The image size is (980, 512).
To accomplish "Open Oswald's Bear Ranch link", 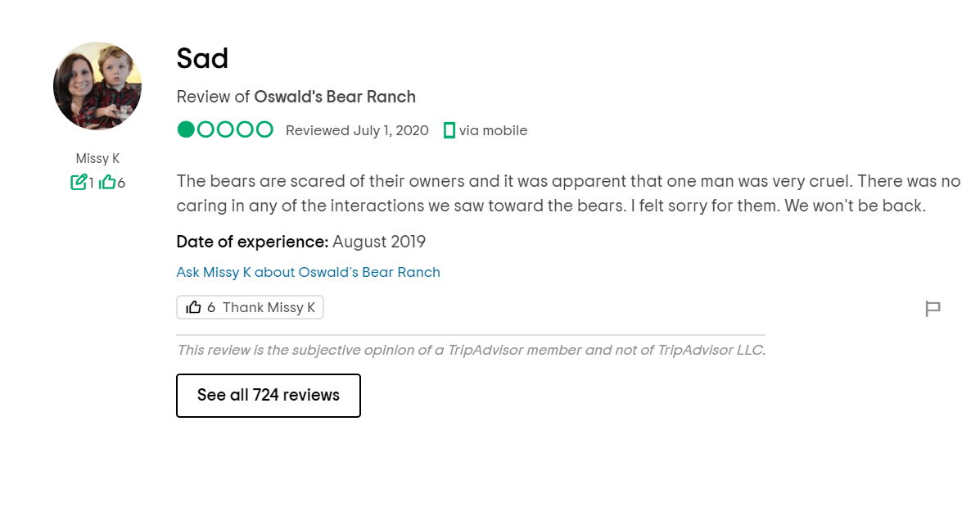I will click(335, 97).
